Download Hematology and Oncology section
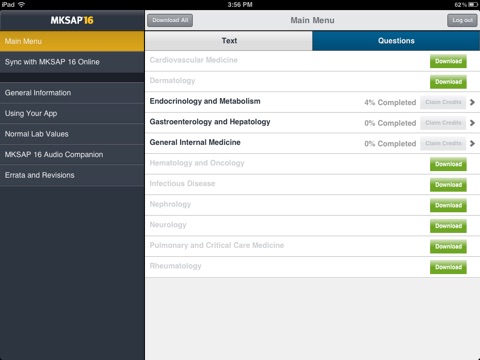Screen dimensions: 480x360 point(448,164)
